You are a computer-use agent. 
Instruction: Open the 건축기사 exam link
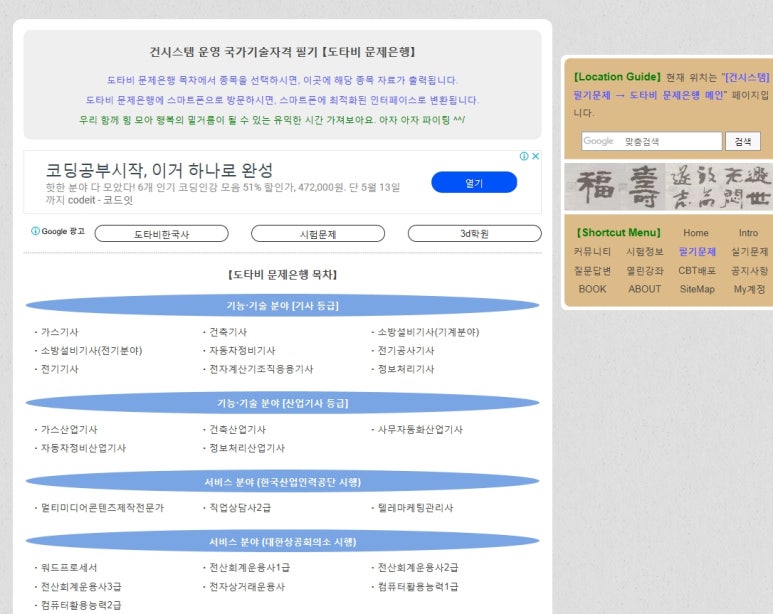(228, 332)
